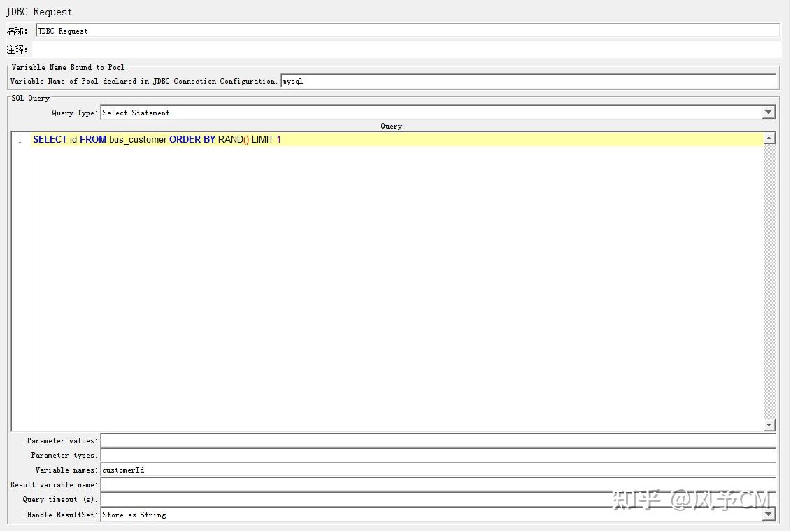Screen dimensions: 791x532
Task: Click the query editor scrollbar up arrow
Action: [x=769, y=136]
